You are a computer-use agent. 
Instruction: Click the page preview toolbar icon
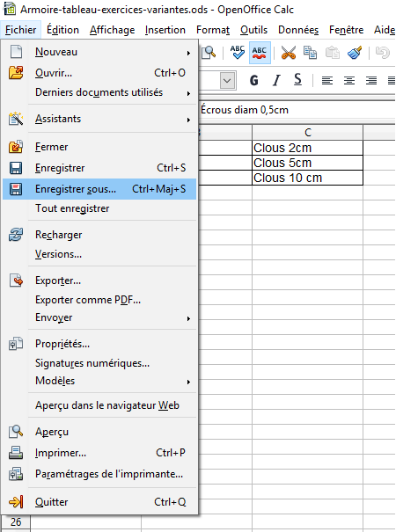click(x=209, y=53)
